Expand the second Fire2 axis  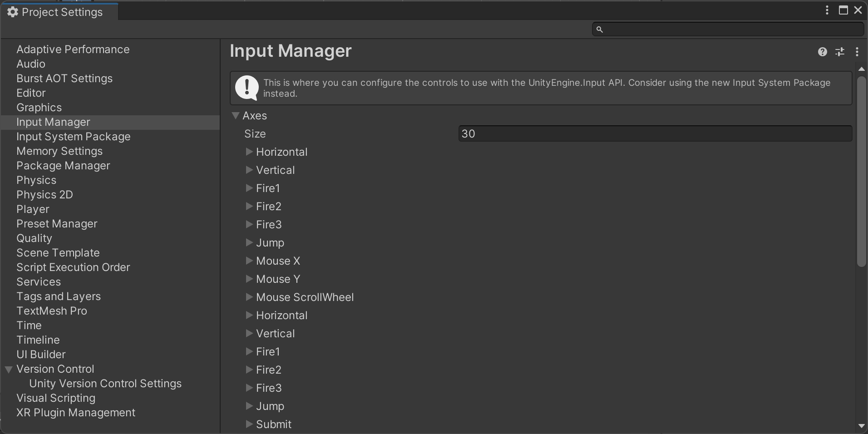249,370
